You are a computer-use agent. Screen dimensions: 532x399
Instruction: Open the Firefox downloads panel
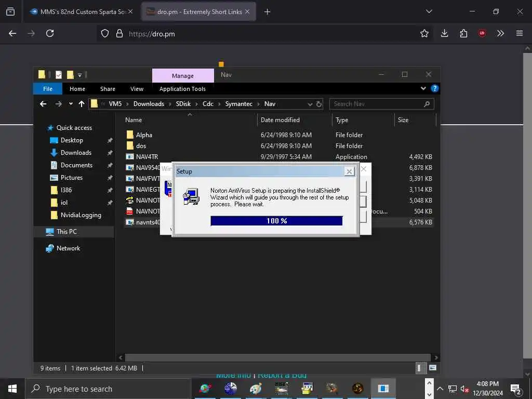point(444,33)
